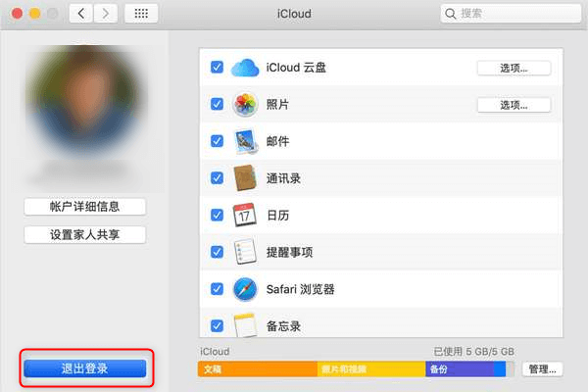The width and height of the screenshot is (588, 392).
Task: Uncheck the Safari 浏览器 checkbox
Action: 217,289
